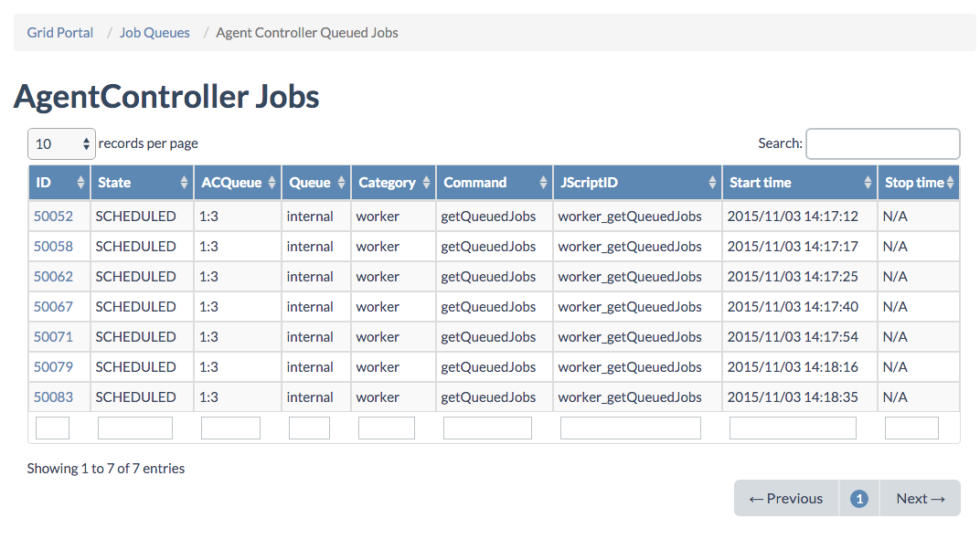This screenshot has height=550, width=980.
Task: Navigate to Job Queues breadcrumb
Action: tap(154, 33)
